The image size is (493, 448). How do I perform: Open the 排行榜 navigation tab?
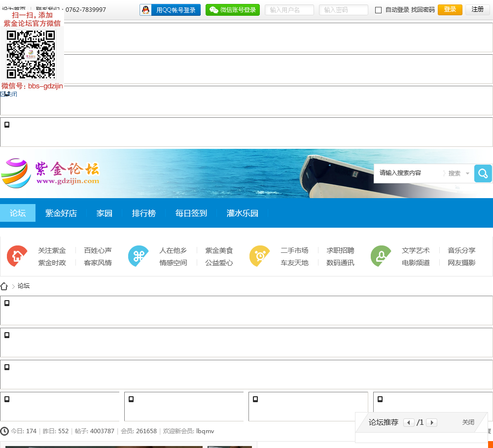(143, 213)
